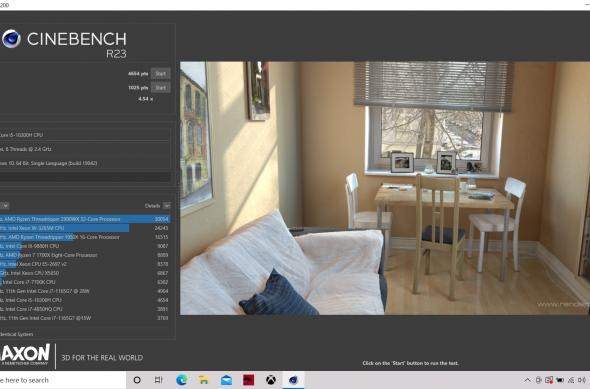The width and height of the screenshot is (590, 389).
Task: Show hidden system tray icons chevron
Action: pyautogui.click(x=527, y=380)
